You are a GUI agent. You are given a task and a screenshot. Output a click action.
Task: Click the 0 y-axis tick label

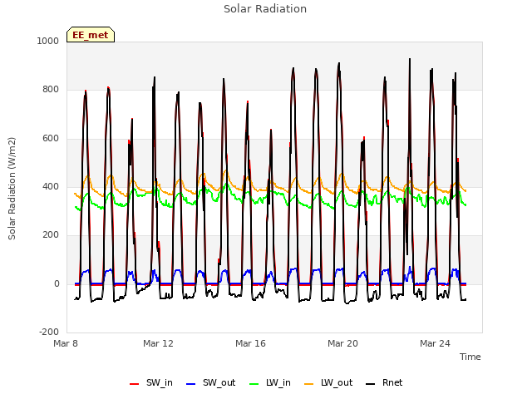coord(57,283)
